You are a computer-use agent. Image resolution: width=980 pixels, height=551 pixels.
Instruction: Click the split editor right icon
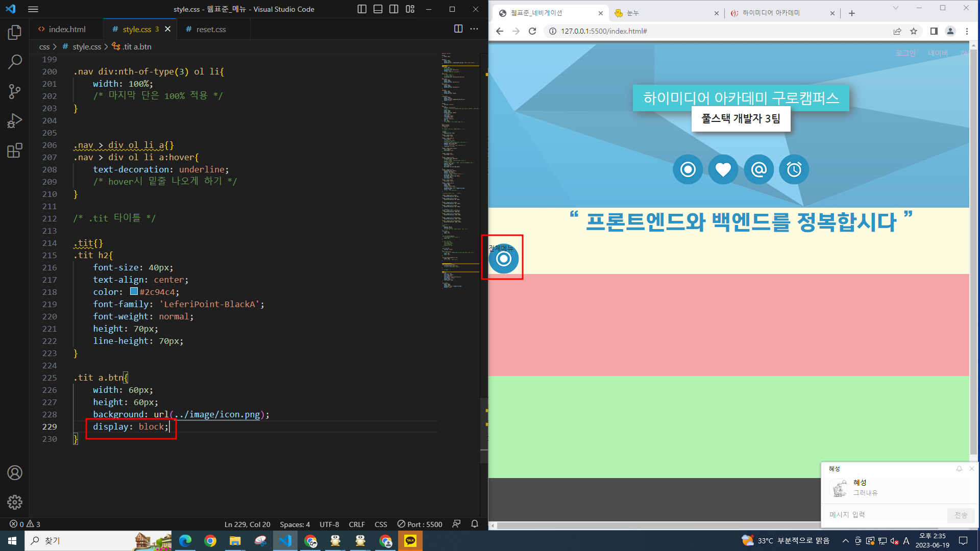click(x=458, y=29)
